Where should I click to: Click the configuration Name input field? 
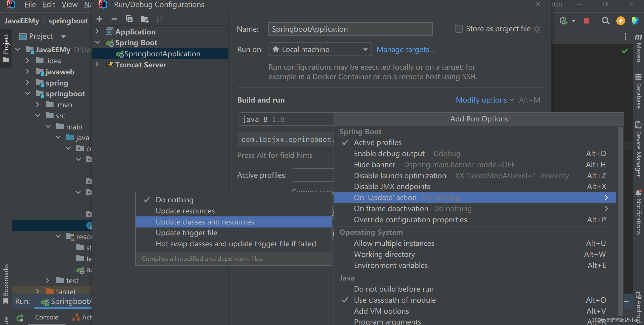(350, 29)
